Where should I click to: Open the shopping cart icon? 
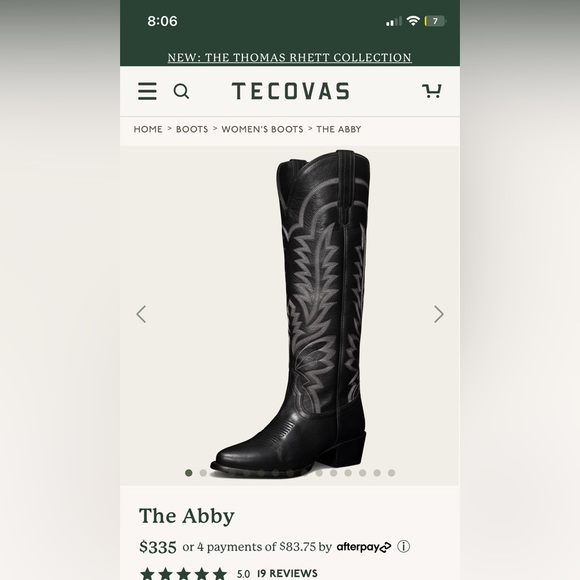(x=432, y=91)
